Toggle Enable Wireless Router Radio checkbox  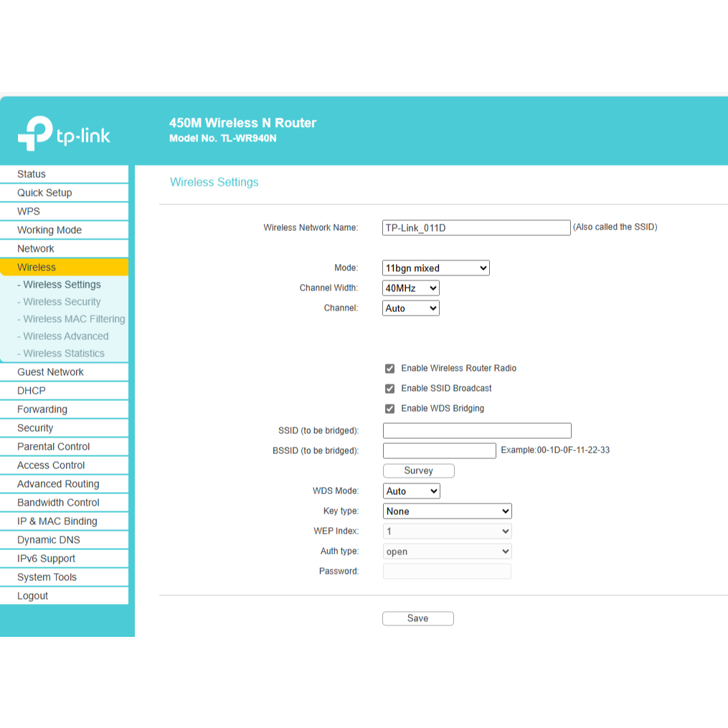pos(389,369)
